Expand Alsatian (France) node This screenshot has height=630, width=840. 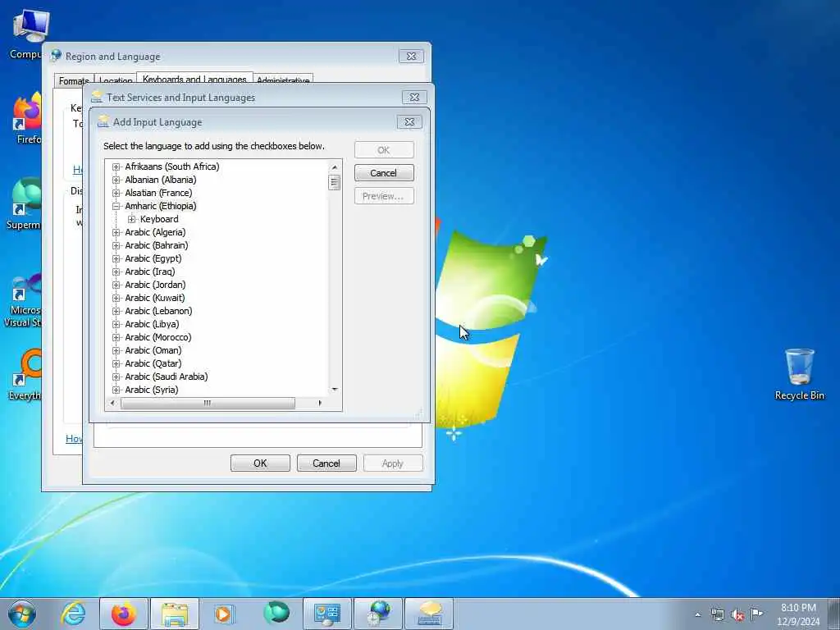[x=116, y=193]
